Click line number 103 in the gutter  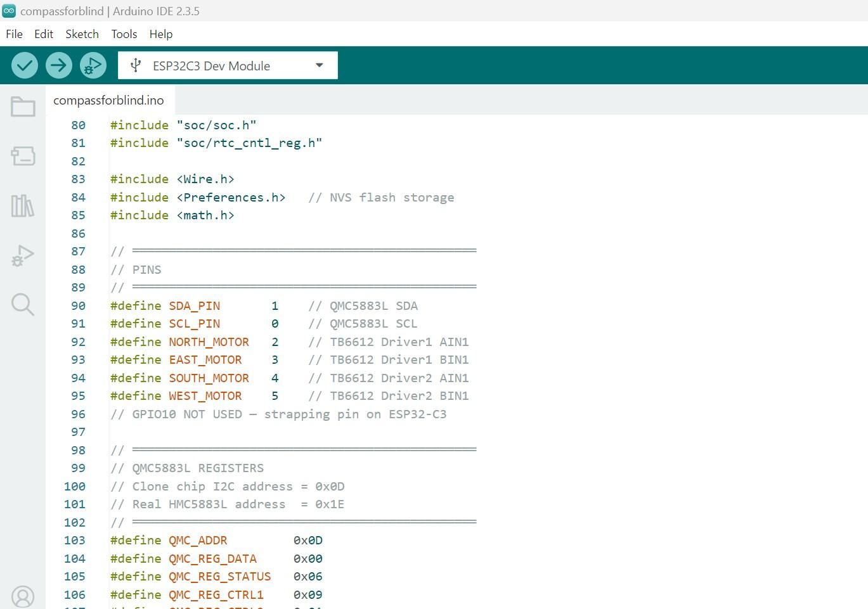74,540
